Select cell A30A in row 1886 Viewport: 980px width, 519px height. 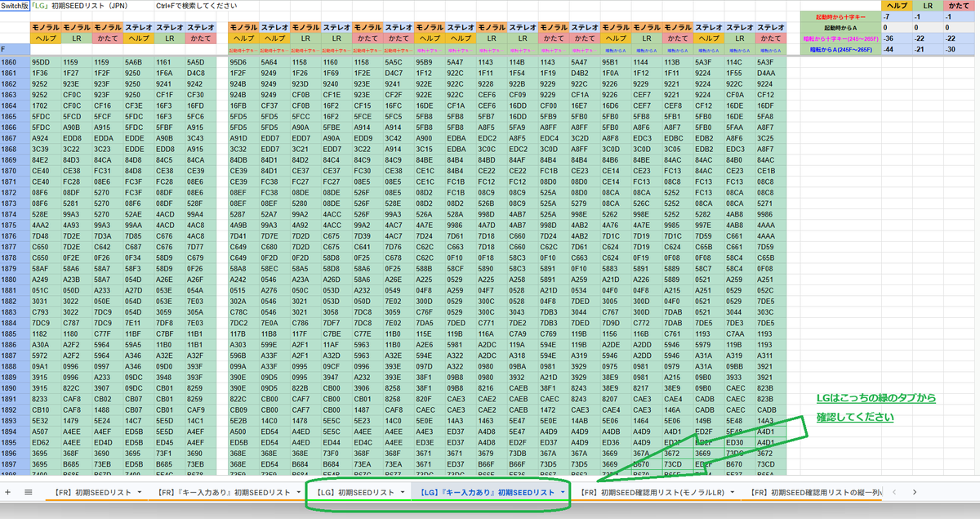[46, 345]
